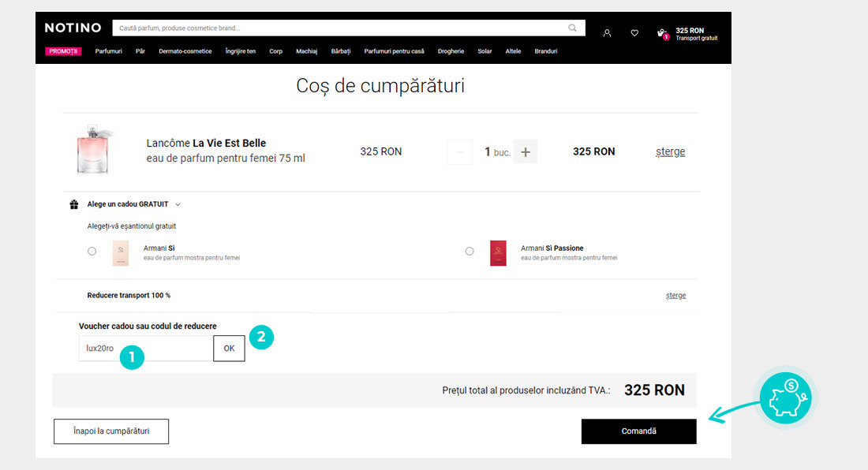Select the Armani Sì free sample radio
Image resolution: width=868 pixels, height=470 pixels.
coord(92,251)
